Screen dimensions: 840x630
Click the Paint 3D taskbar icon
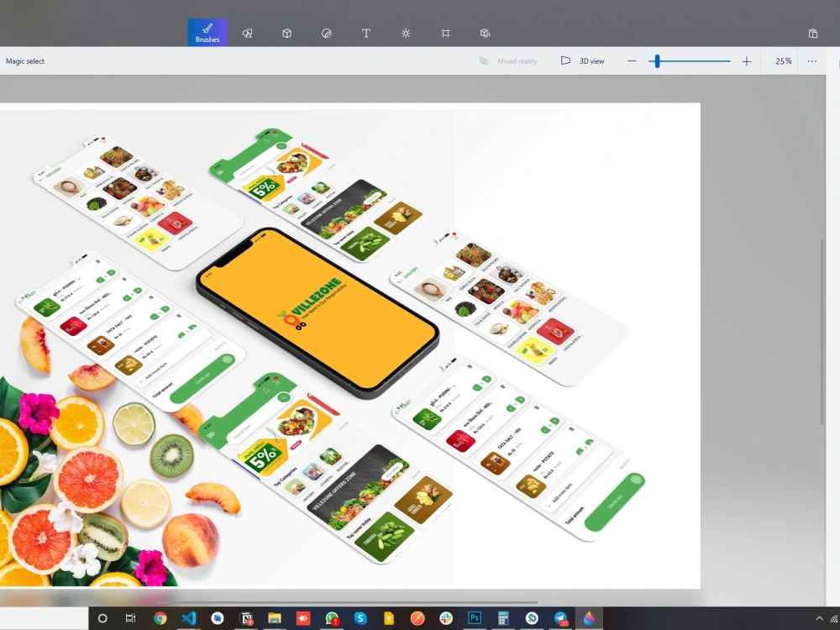point(589,618)
